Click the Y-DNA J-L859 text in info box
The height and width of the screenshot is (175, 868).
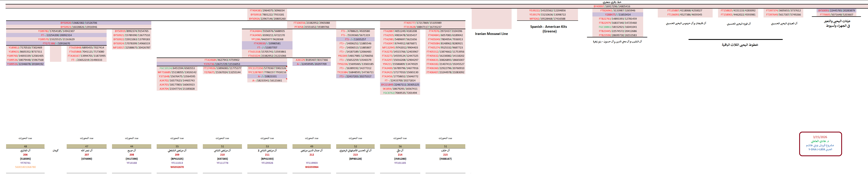pyautogui.click(x=820, y=149)
